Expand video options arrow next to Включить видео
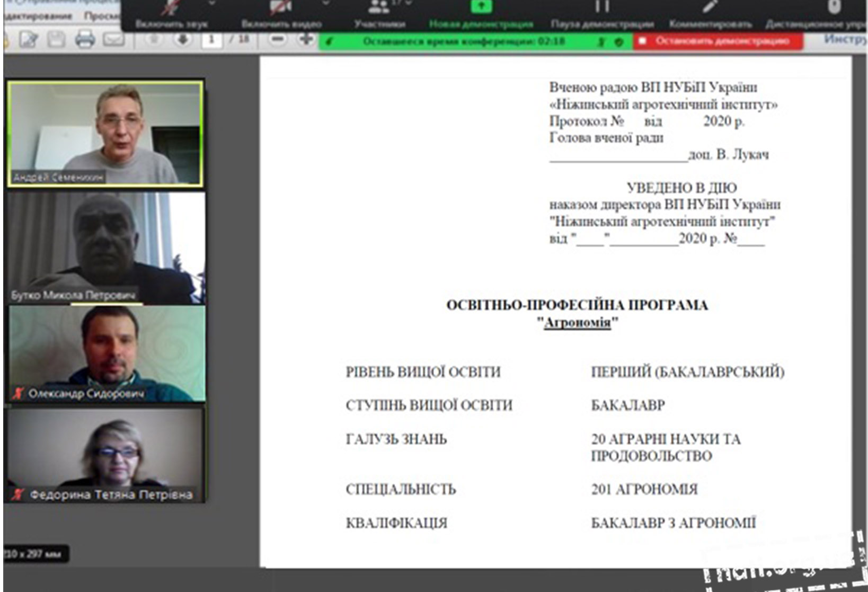868x592 pixels. pos(325,3)
